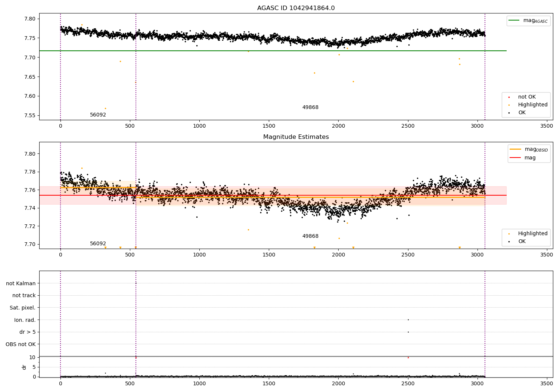Screen dimensions: 560x392
Task: Click the black point on the dr > 5 row
Action: (x=408, y=332)
